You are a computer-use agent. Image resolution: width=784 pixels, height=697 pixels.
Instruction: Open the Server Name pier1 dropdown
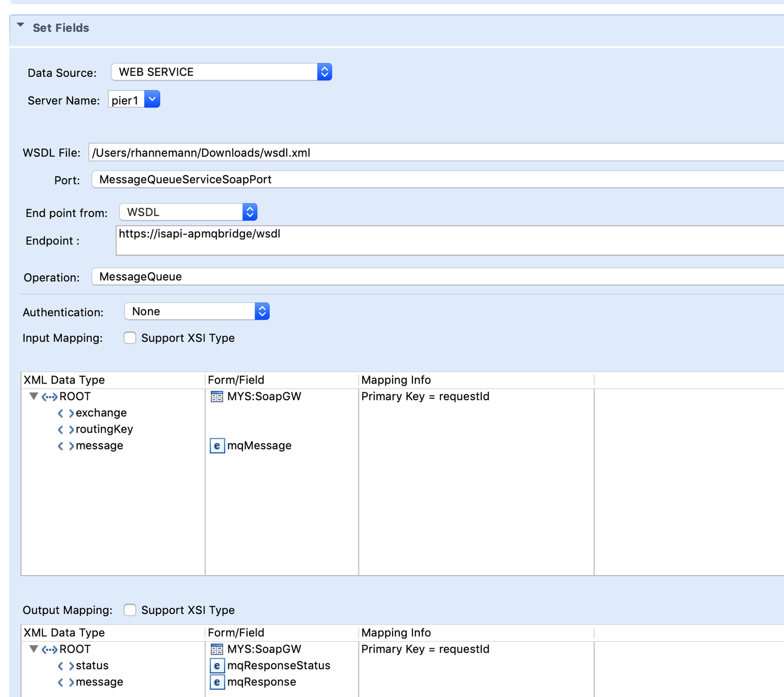(x=152, y=99)
